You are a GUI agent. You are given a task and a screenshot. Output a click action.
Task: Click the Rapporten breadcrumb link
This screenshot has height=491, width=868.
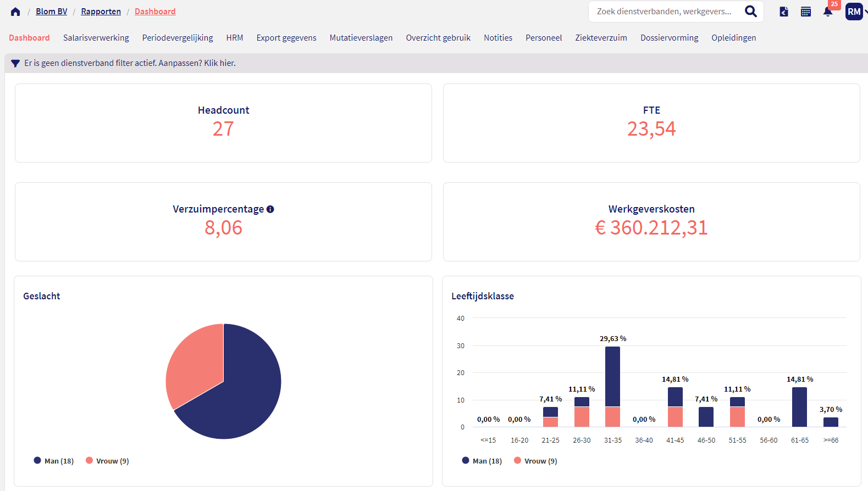coord(101,12)
